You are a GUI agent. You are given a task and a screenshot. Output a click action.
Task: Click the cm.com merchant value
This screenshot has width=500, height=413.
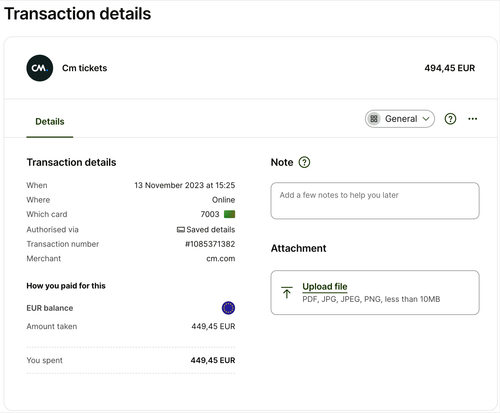221,259
